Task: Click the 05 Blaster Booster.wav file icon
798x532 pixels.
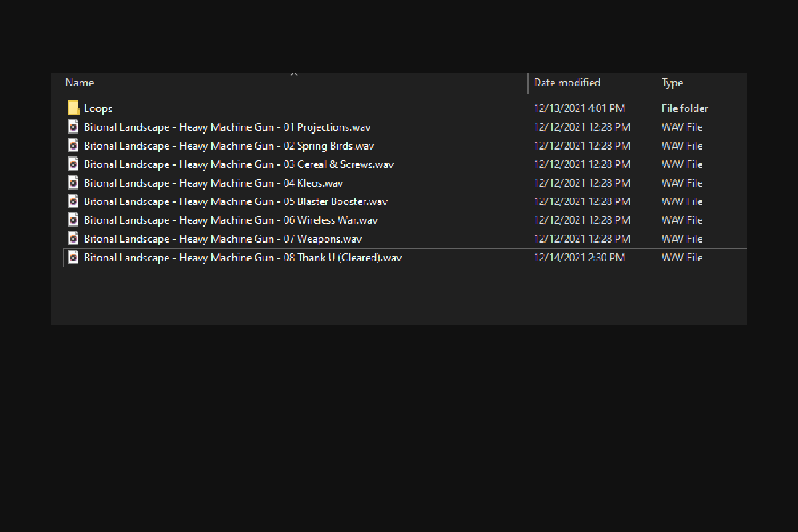Action: coord(74,201)
